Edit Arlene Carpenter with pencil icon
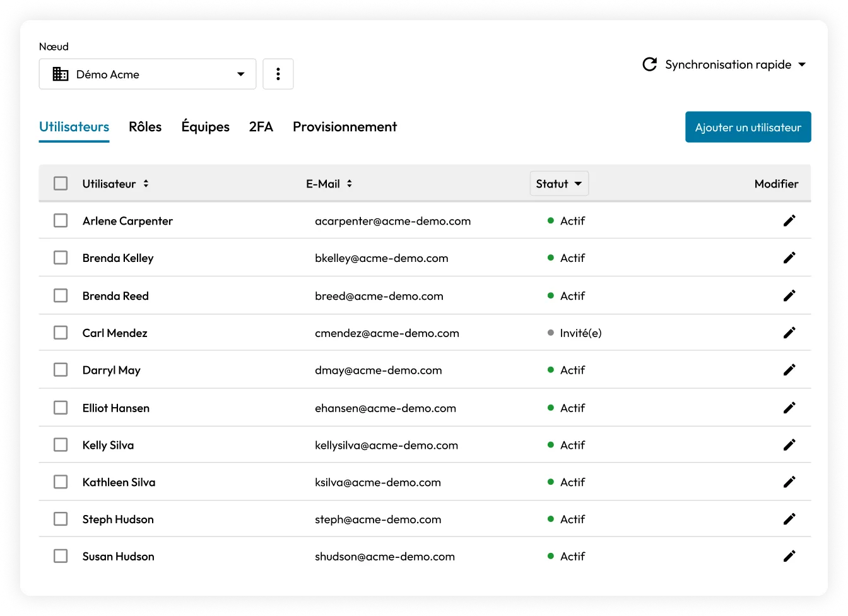Image resolution: width=848 pixels, height=616 pixels. coord(789,221)
